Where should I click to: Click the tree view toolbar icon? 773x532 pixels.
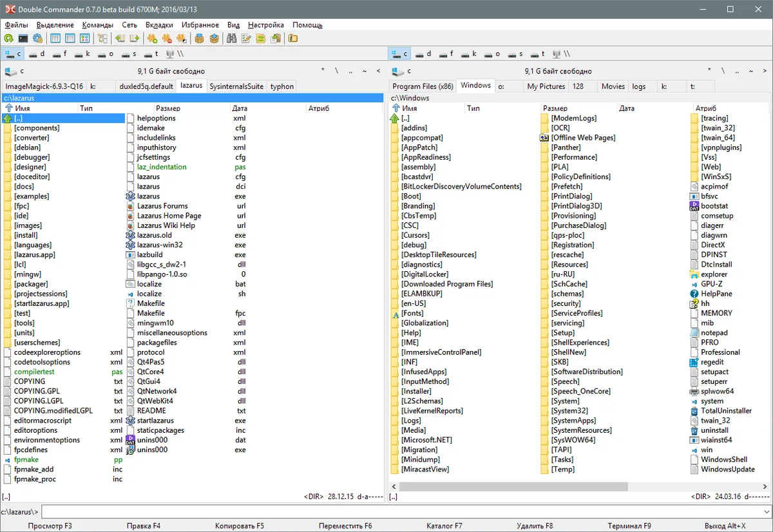tap(102, 39)
